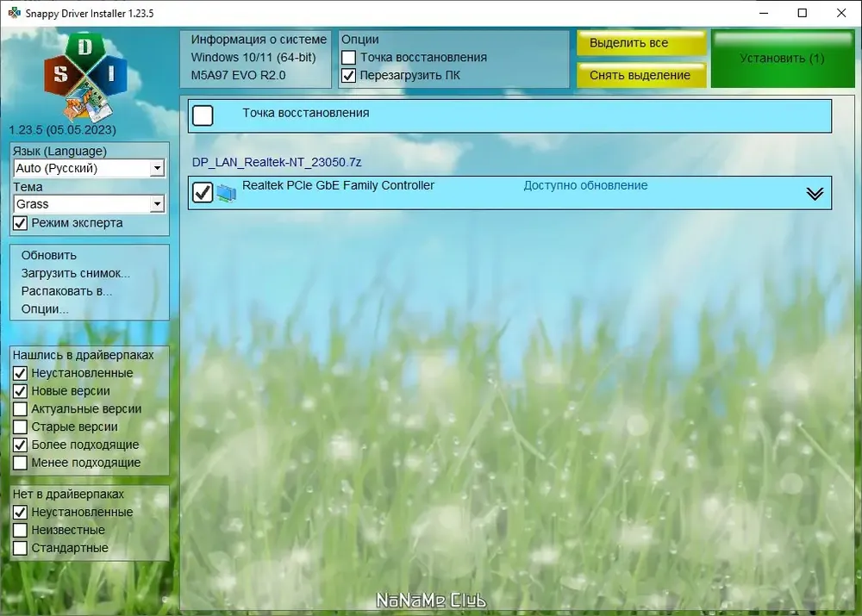Tick the large Точка восстановления row checkbox
Viewport: 862px width, 616px height.
(203, 115)
